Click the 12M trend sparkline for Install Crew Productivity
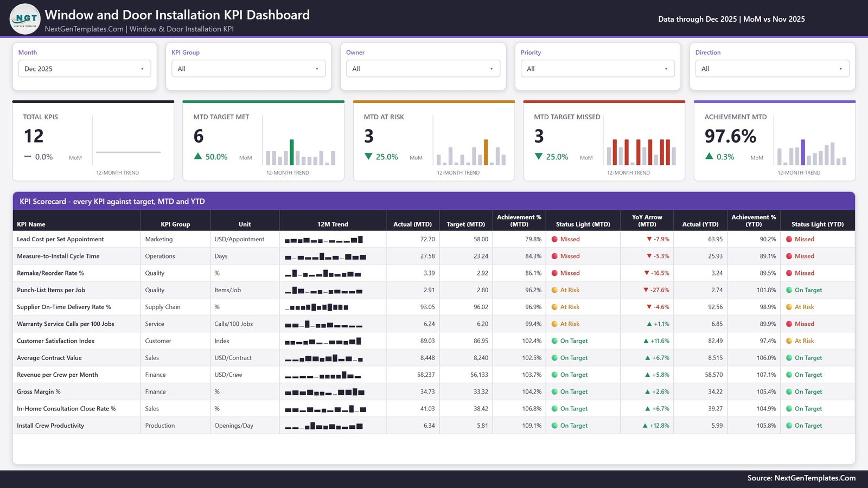This screenshot has width=868, height=488. tap(324, 426)
